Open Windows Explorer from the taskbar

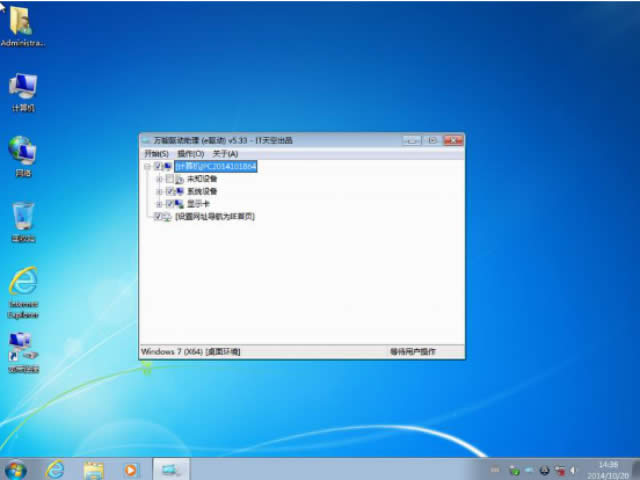pyautogui.click(x=94, y=469)
